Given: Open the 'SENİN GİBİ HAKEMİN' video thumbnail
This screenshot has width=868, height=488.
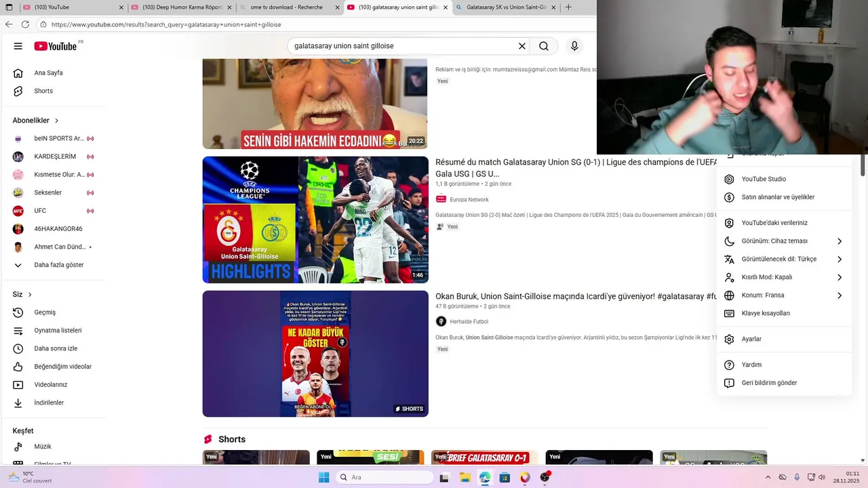Looking at the screenshot, I should pyautogui.click(x=315, y=104).
